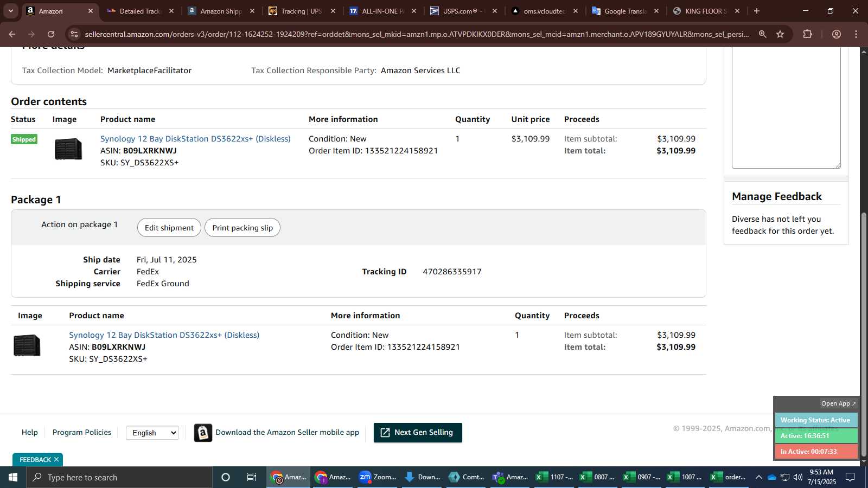Open the Extensions puzzle icon

pos(807,34)
